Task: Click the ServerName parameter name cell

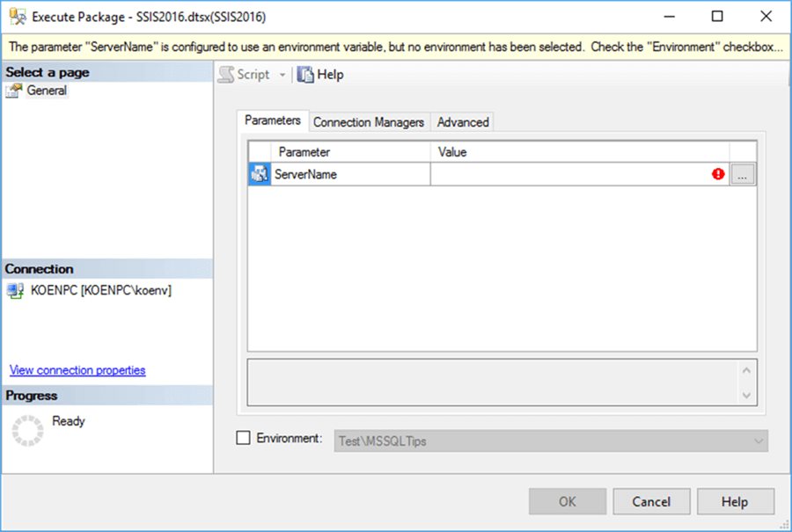Action: (x=350, y=174)
